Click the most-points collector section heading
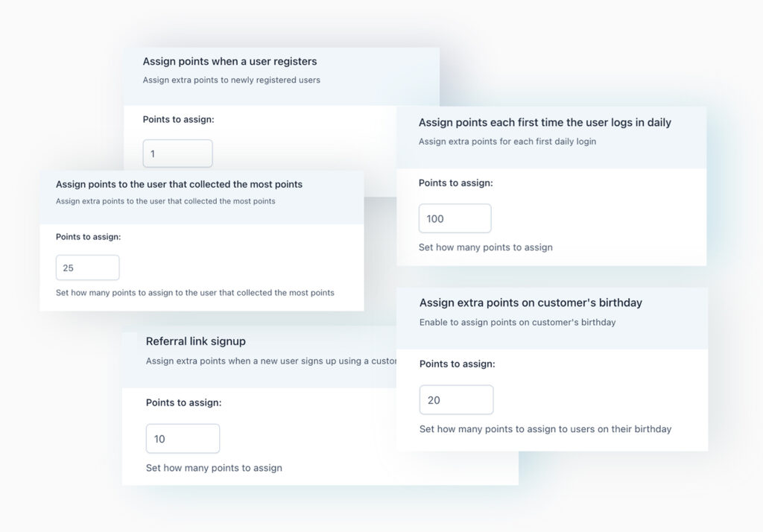763x532 pixels. 179,184
